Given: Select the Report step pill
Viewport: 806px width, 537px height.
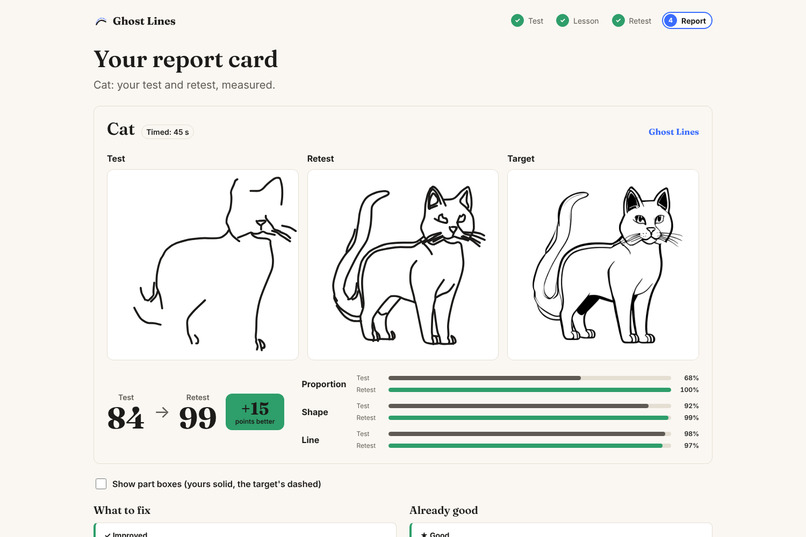Looking at the screenshot, I should tap(687, 21).
